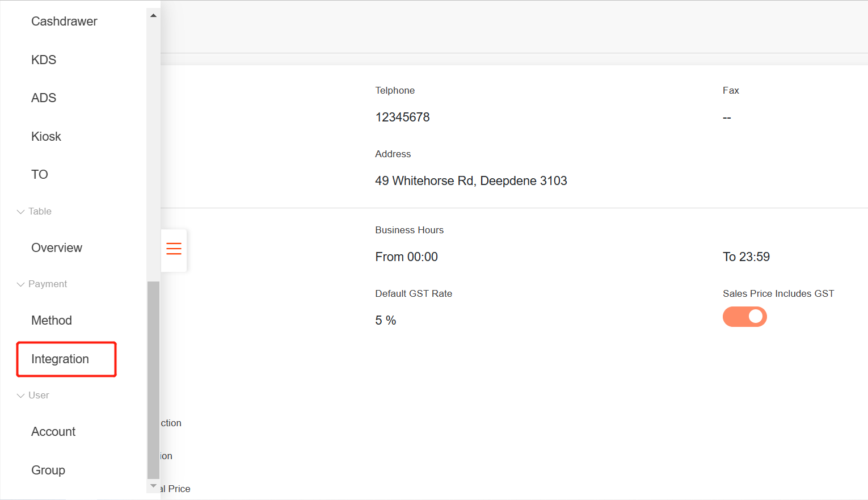Click the telephone number 12345678
Screen dimensions: 868x500
[x=402, y=117]
